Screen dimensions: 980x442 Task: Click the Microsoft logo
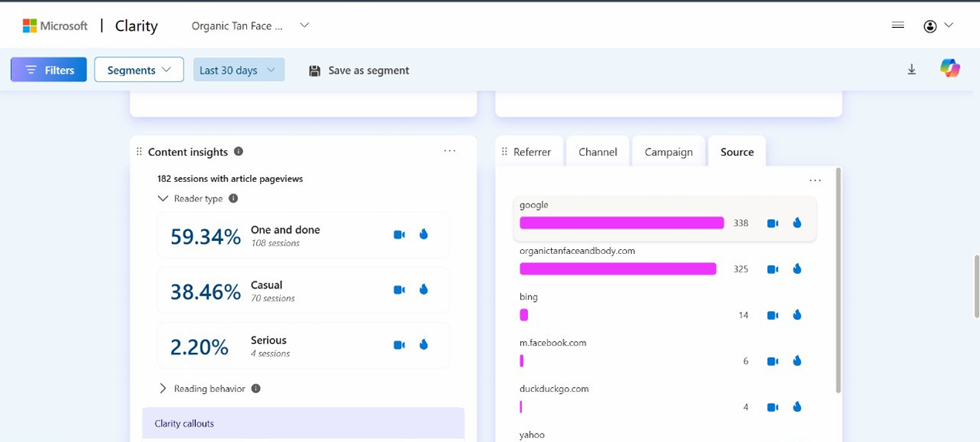pos(55,26)
